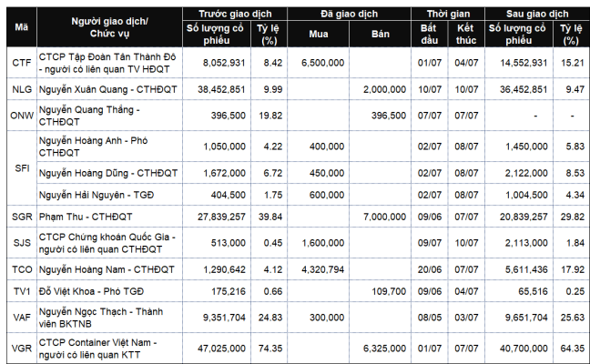Select the TV1 stock code
Screen dimensions: 590x364
point(22,291)
